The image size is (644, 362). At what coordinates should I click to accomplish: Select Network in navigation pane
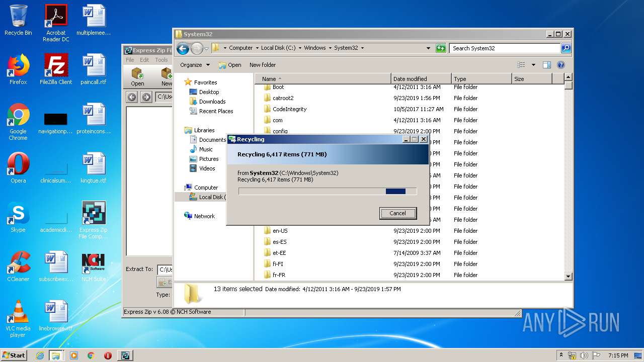tap(204, 216)
